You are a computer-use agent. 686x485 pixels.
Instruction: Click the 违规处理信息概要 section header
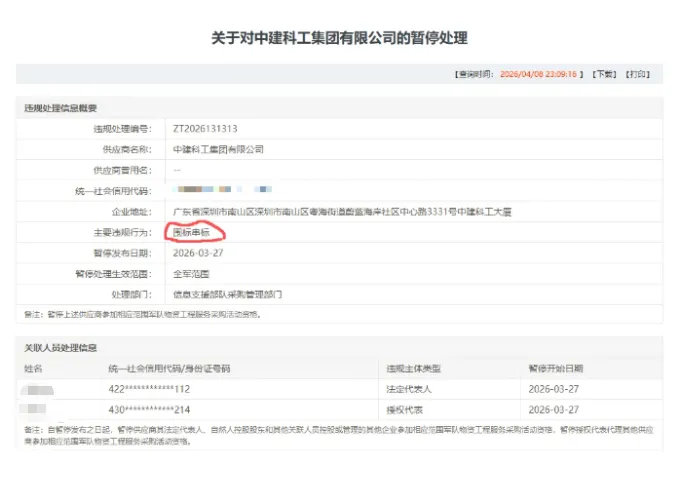(60, 108)
